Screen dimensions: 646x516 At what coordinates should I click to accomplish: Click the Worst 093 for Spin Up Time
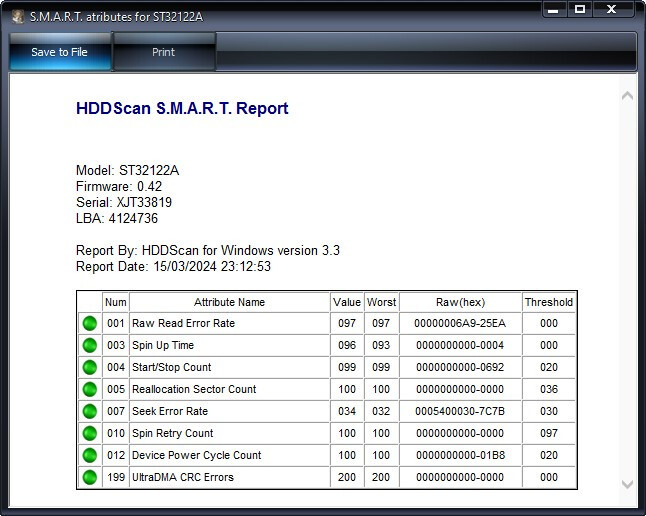[x=381, y=345]
